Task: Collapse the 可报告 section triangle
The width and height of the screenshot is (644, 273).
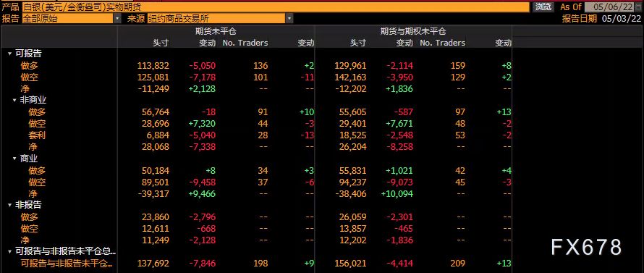Action: [9, 54]
